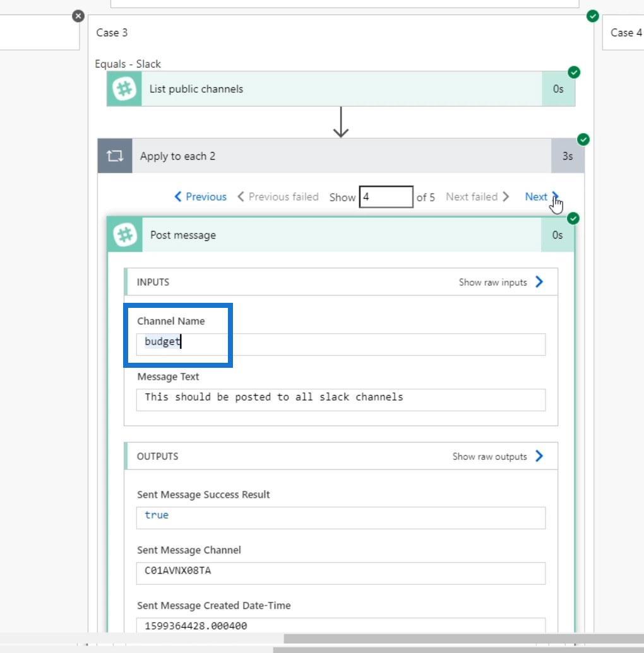Show raw inputs of Post message
Viewport: 644px width, 653px height.
(x=501, y=282)
